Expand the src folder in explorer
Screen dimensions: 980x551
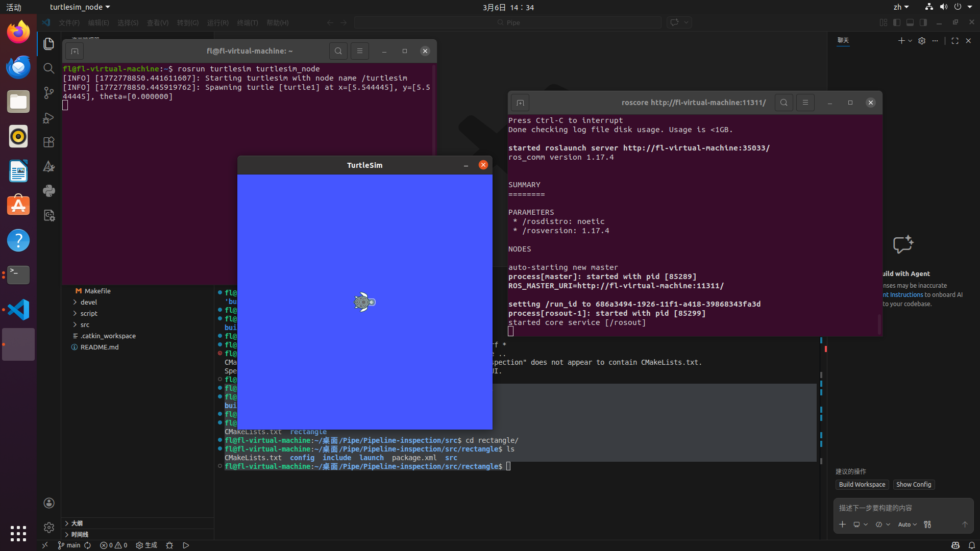[85, 324]
